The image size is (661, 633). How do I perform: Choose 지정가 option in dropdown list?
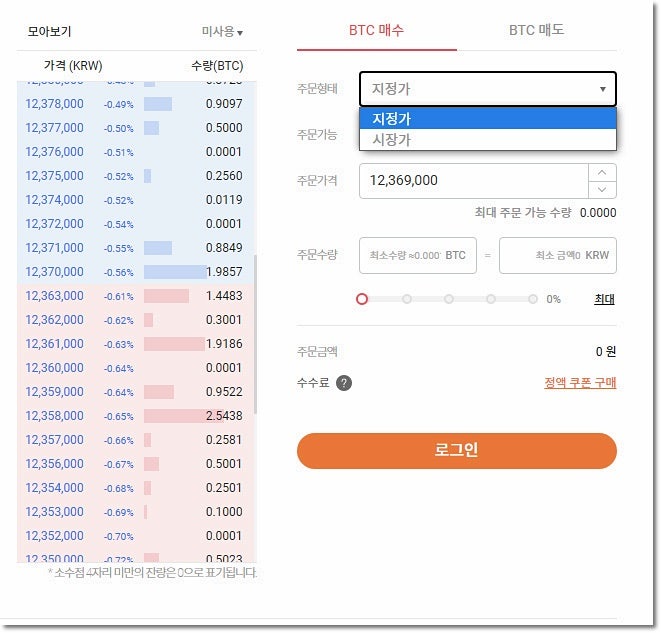488,119
